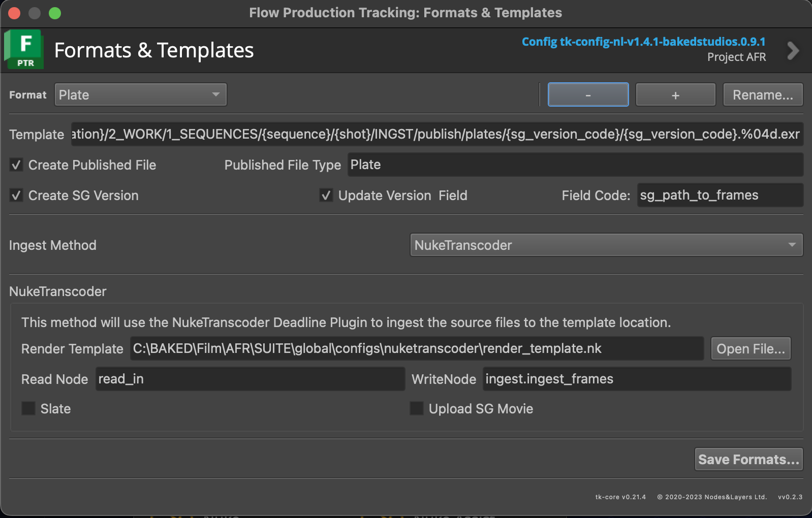Click the plus button to add format
The height and width of the screenshot is (518, 812).
pos(675,95)
